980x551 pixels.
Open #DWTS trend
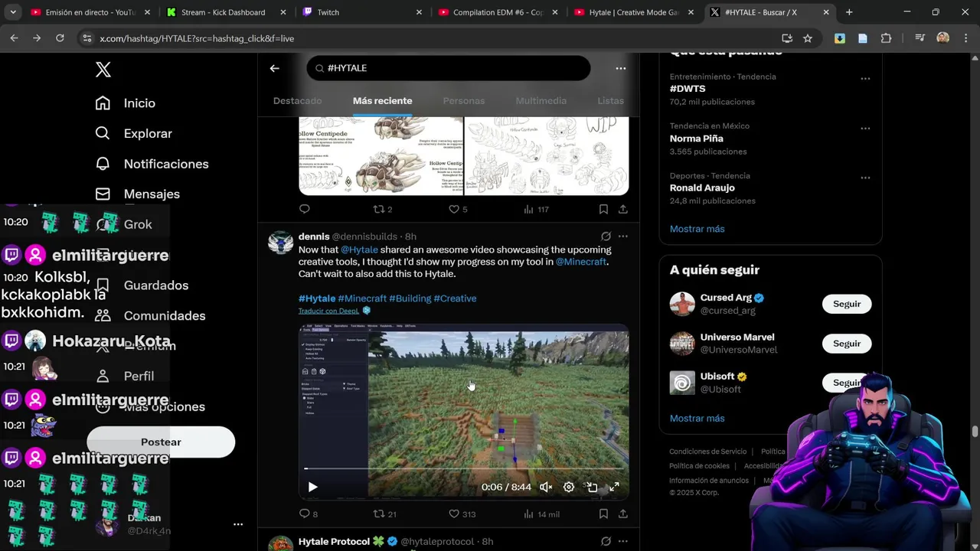point(688,89)
